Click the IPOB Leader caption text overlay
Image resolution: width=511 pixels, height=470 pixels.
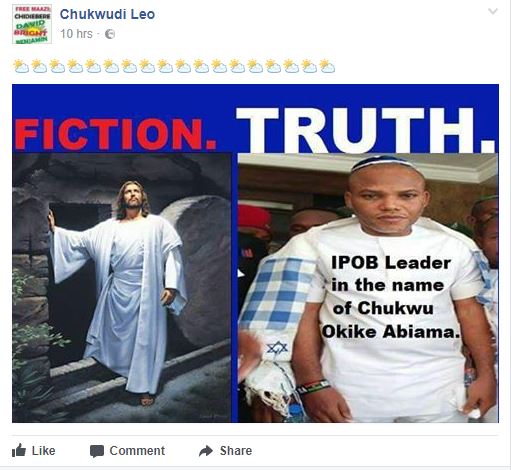(391, 297)
